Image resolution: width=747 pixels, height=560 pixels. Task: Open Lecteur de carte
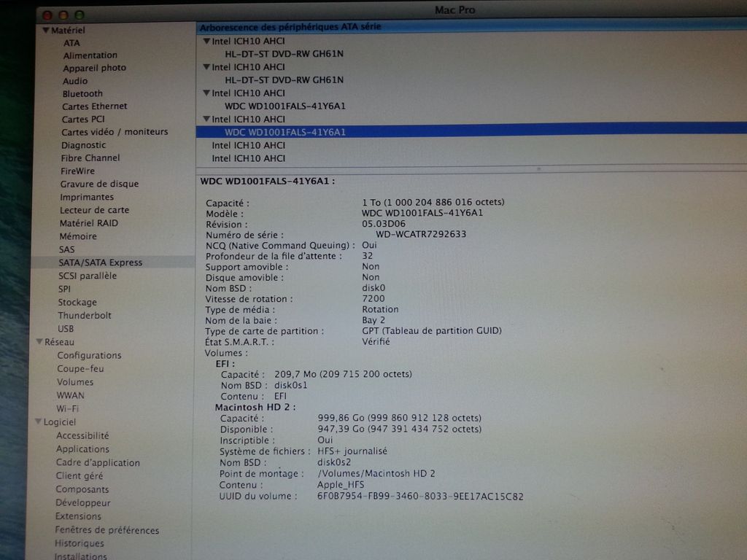pos(94,210)
